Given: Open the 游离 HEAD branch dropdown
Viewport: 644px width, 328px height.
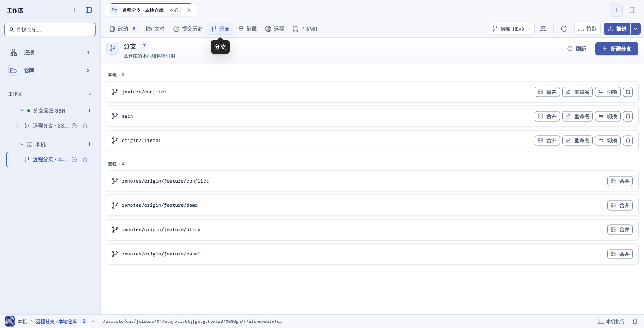Looking at the screenshot, I should (x=512, y=29).
